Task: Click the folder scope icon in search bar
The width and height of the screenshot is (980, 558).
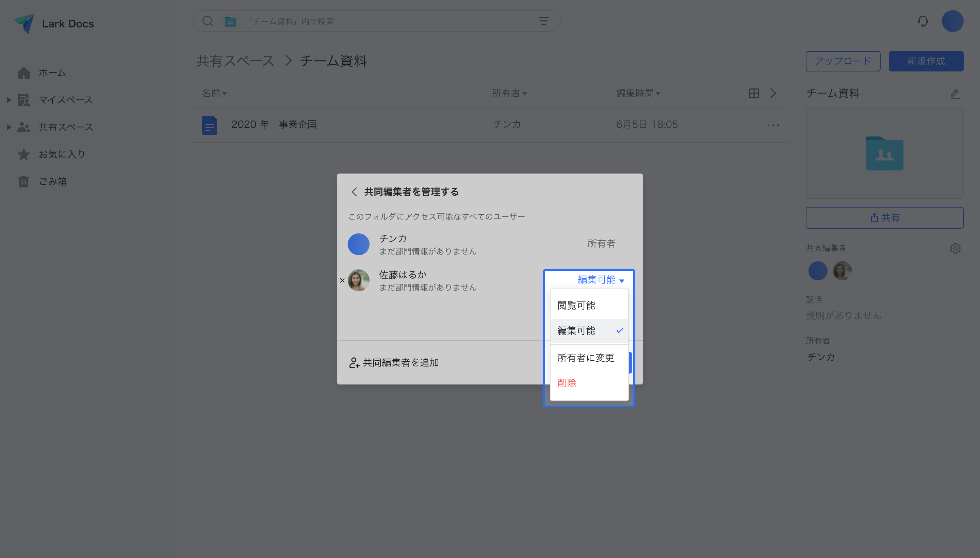Action: [230, 21]
